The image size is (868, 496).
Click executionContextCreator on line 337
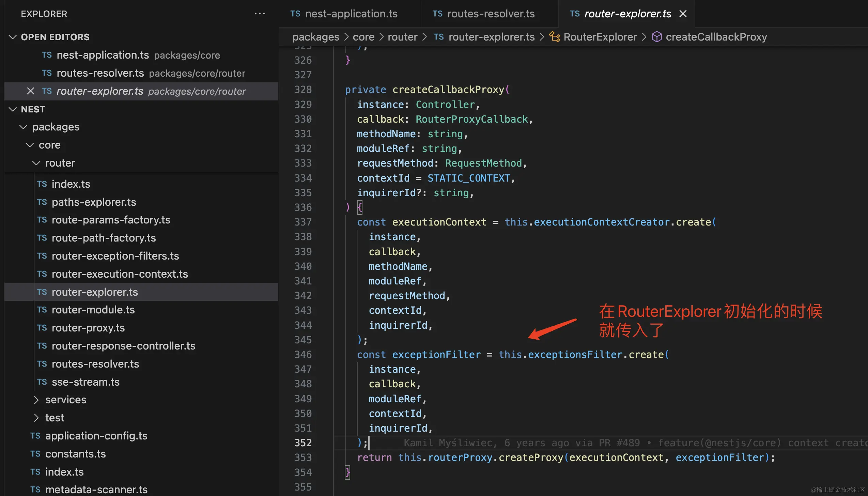602,222
